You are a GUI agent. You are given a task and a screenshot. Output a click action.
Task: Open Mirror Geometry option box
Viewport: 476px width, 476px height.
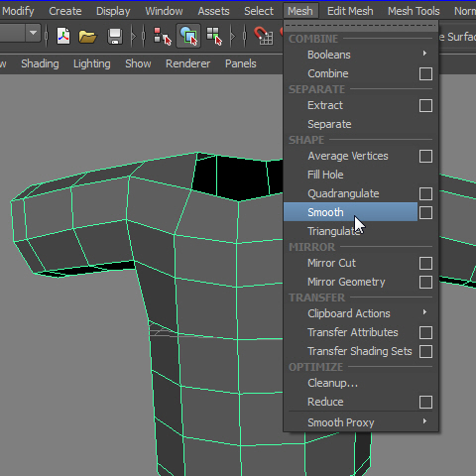click(x=425, y=282)
